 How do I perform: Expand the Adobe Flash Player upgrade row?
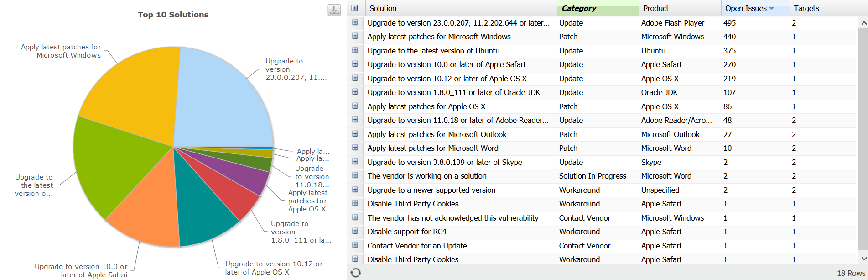click(355, 22)
